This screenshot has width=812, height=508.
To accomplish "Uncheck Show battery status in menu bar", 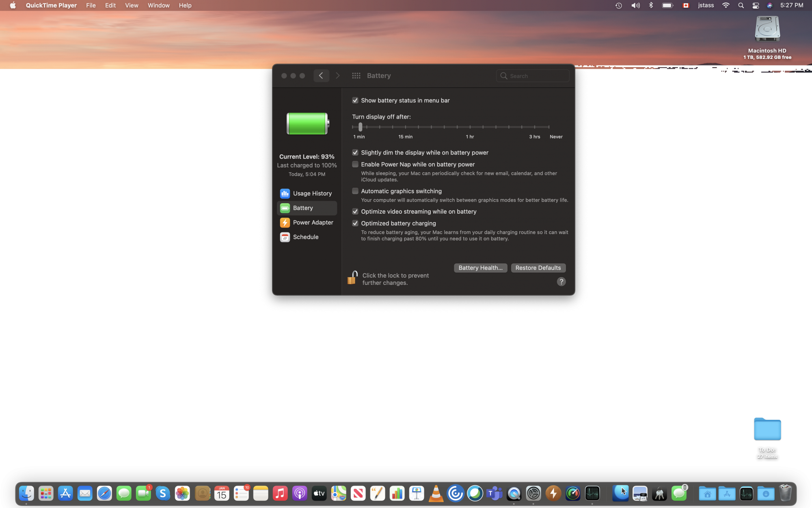I will tap(355, 100).
